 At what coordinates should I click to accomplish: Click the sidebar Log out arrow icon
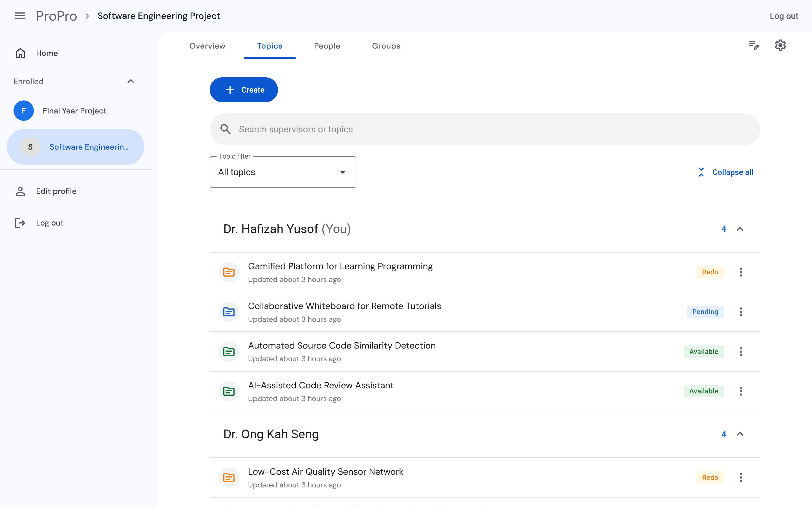tap(20, 223)
